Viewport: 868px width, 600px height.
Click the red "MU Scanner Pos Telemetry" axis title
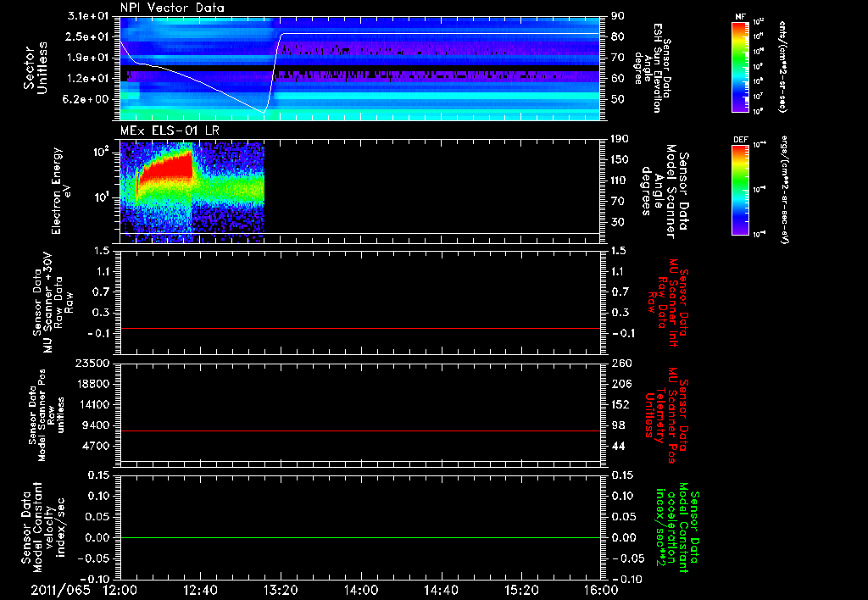click(x=668, y=415)
